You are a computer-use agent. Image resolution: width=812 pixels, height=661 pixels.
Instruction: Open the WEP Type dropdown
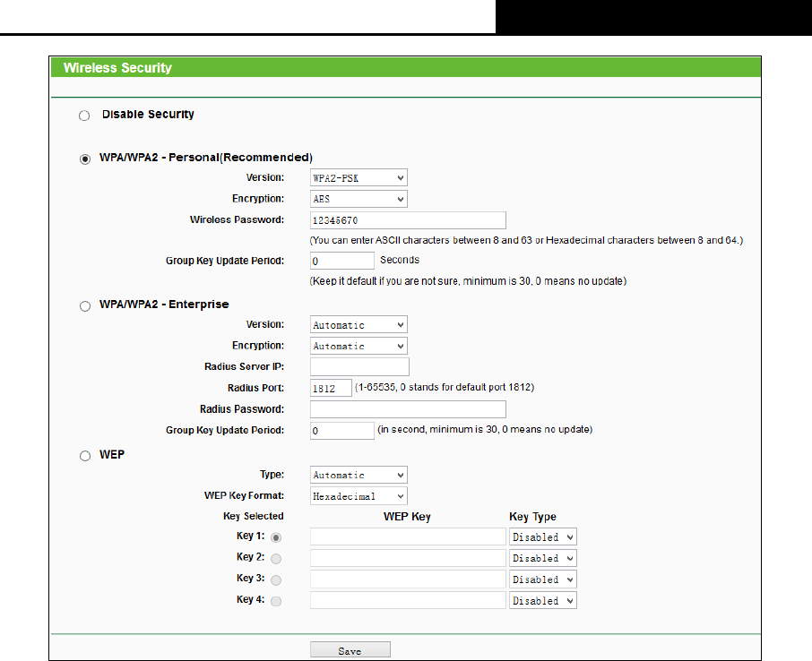click(358, 475)
